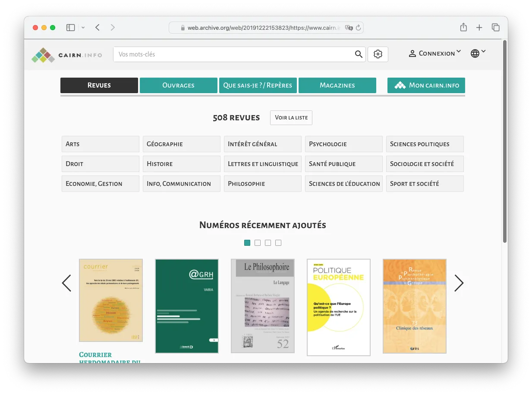Open advanced search settings gear icon

378,54
